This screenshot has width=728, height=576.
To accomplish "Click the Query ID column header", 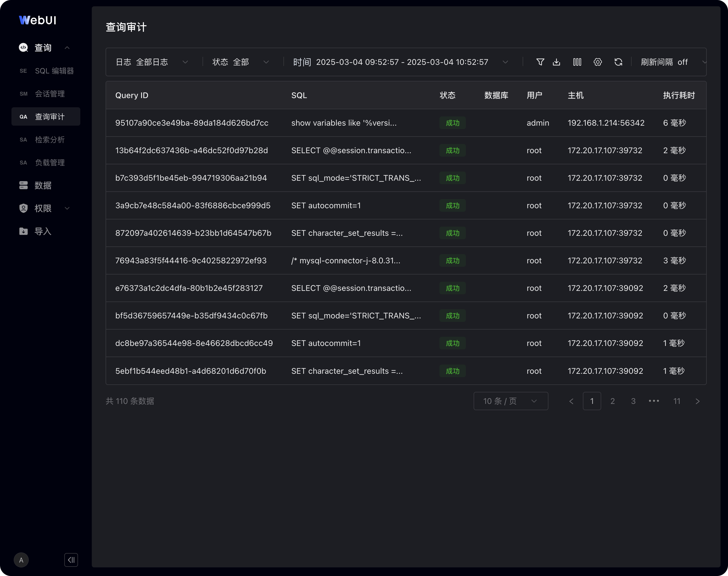I will [131, 96].
